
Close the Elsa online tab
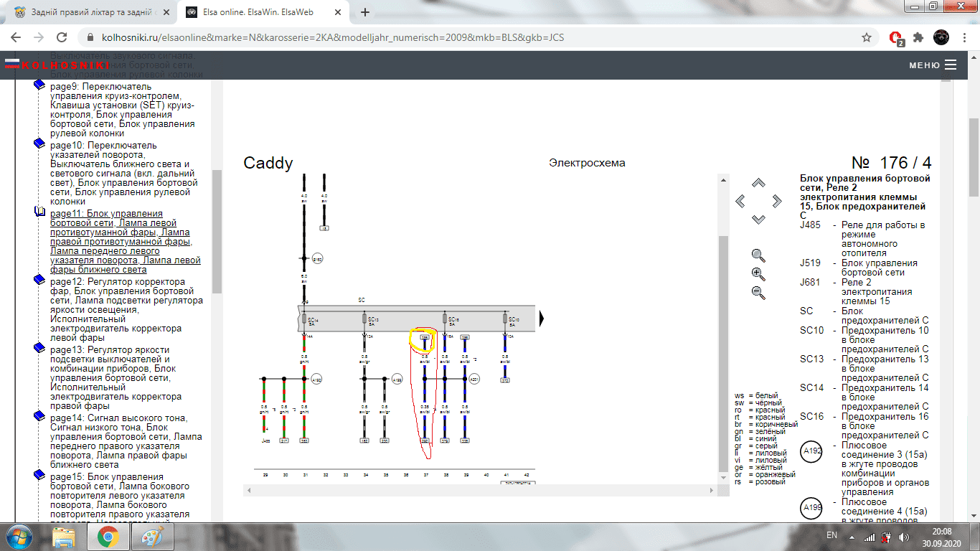(x=337, y=12)
